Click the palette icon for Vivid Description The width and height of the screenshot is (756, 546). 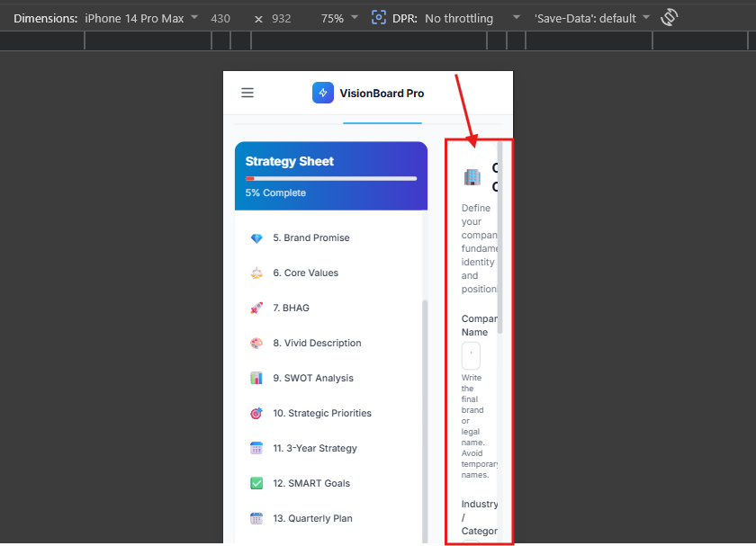(256, 343)
